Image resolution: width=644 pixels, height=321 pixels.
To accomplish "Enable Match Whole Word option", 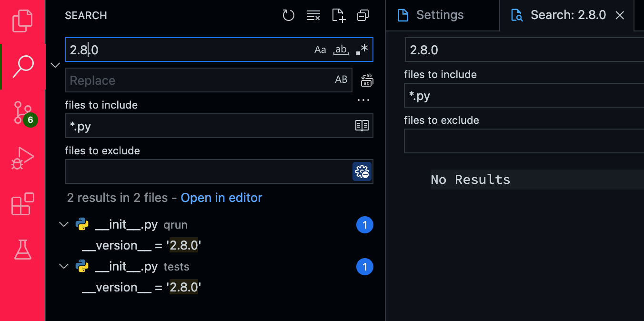I will click(341, 49).
